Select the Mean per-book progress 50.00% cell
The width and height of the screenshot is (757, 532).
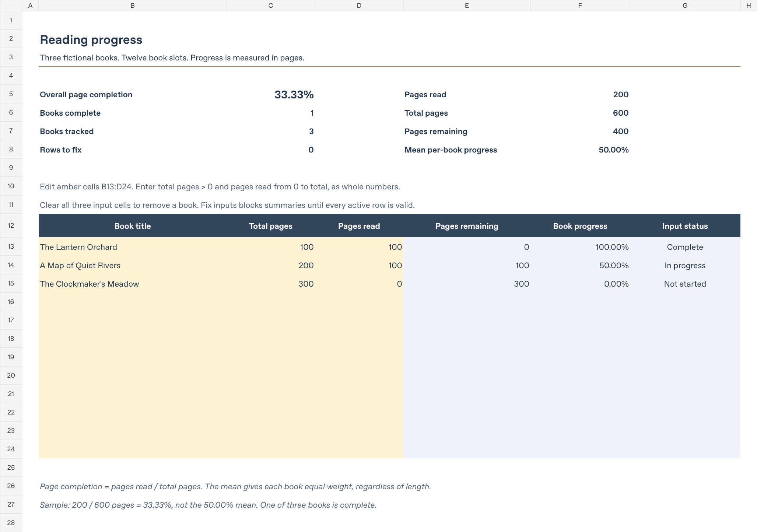coord(614,150)
